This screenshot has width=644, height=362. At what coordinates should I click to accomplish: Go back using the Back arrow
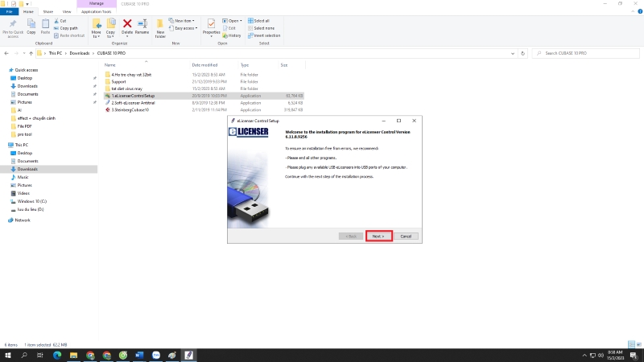(x=6, y=53)
